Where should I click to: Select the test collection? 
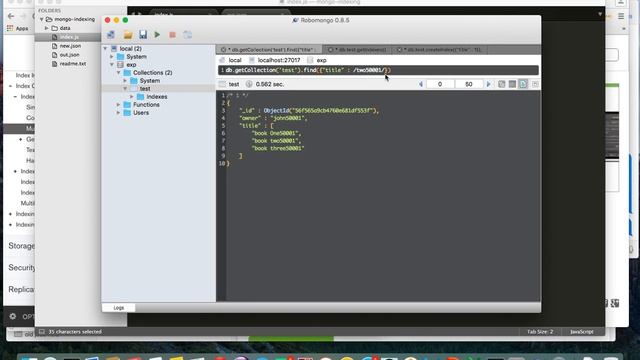(145, 89)
